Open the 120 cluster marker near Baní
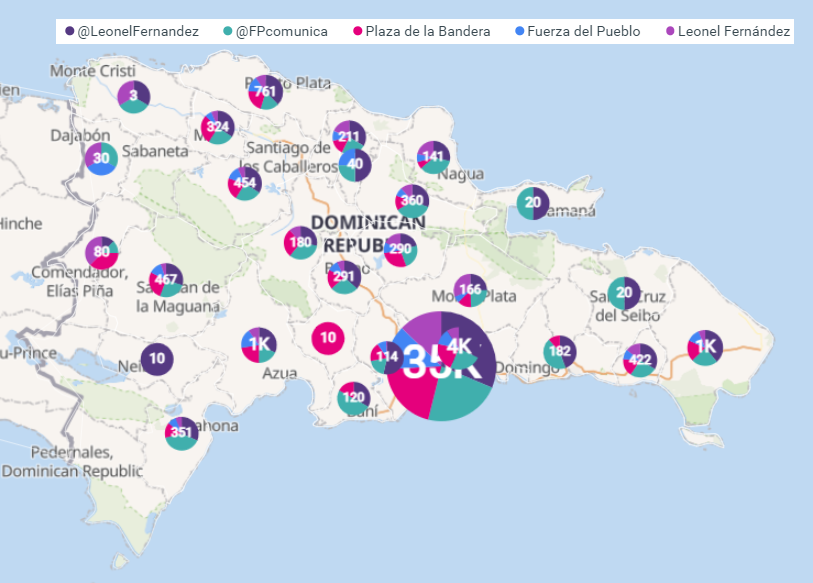This screenshot has width=813, height=583. (353, 397)
